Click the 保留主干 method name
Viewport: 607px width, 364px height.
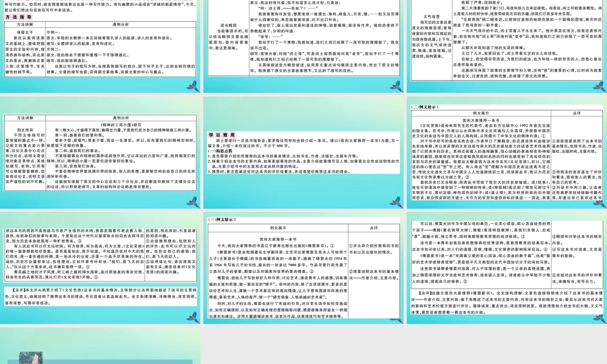[x=25, y=33]
